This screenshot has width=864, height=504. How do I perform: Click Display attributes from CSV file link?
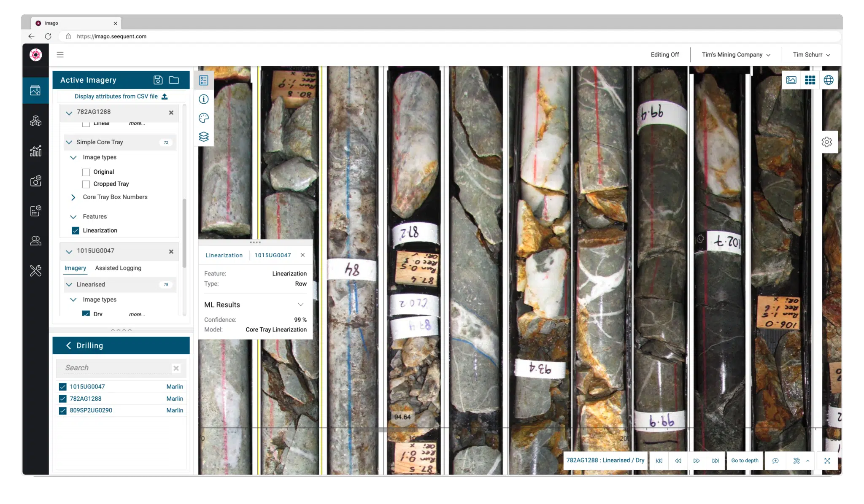pyautogui.click(x=120, y=96)
